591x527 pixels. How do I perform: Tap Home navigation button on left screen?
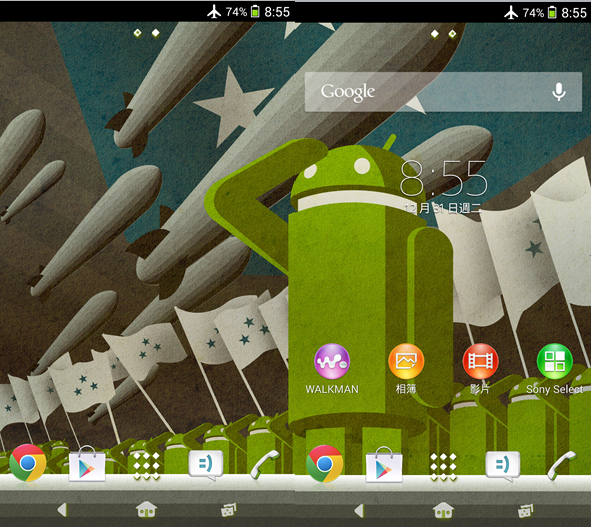pos(146,510)
